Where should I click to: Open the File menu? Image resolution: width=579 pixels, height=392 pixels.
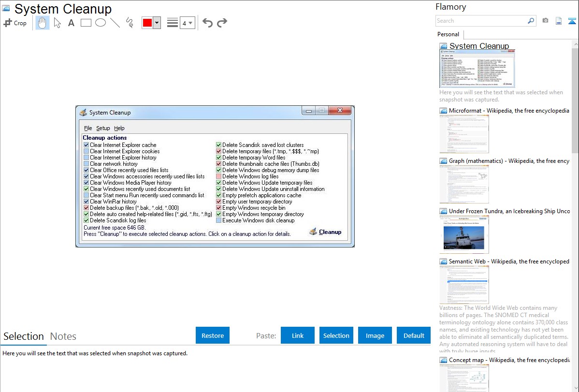88,128
